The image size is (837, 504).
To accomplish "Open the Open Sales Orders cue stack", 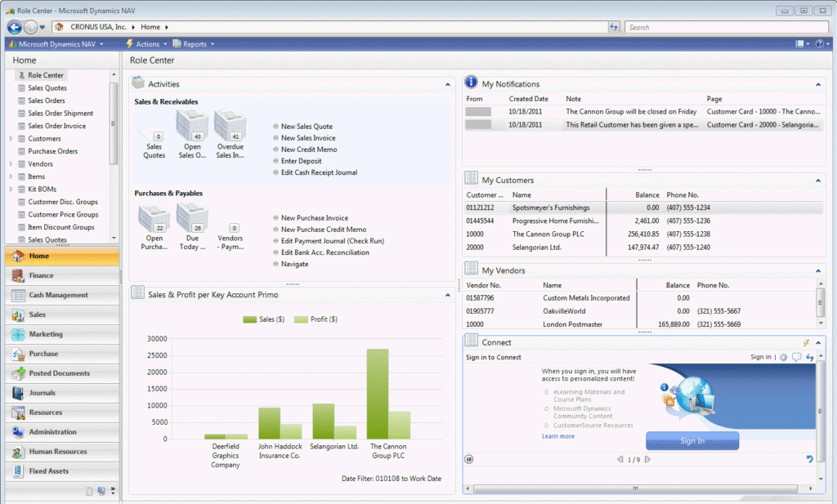I will coord(192,135).
